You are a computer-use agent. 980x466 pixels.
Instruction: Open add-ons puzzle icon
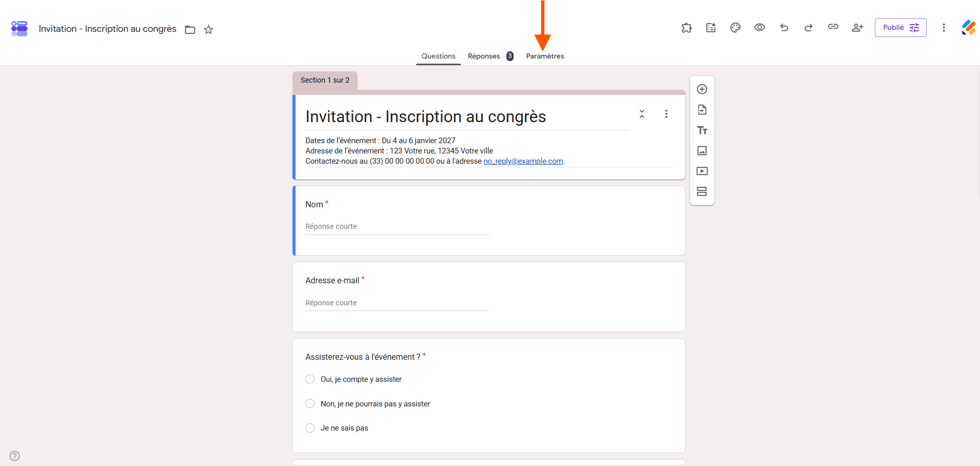pos(687,28)
